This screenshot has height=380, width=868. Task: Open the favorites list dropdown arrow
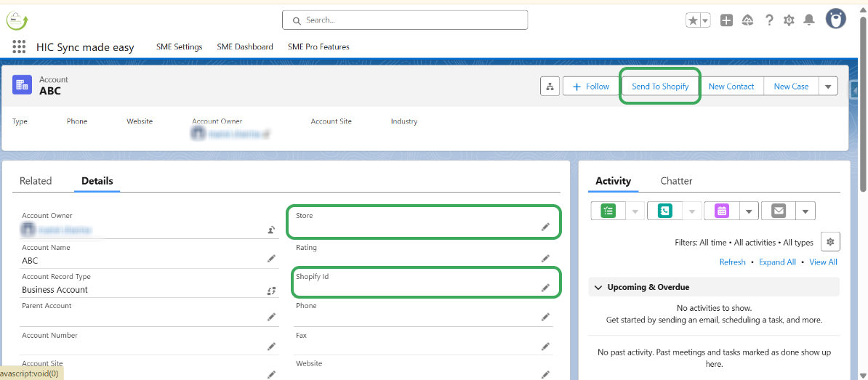705,20
